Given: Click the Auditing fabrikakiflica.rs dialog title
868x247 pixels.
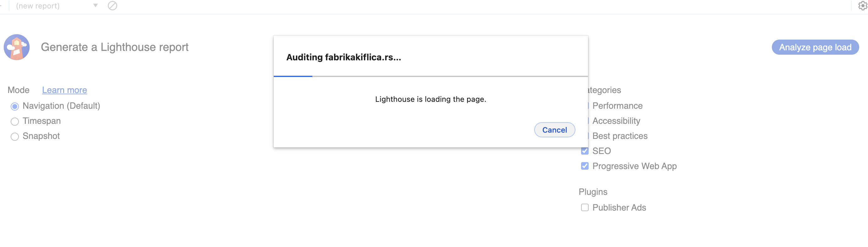Looking at the screenshot, I should coord(343,57).
